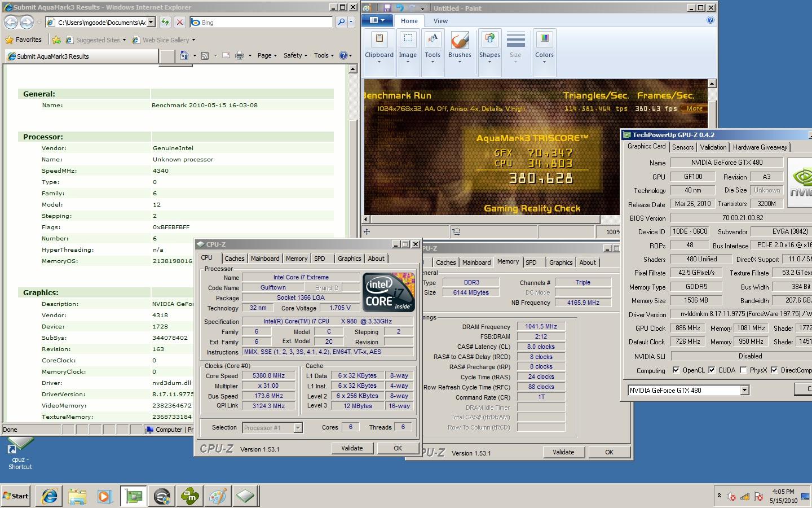812x508 pixels.
Task: Click the Bing search magnifier button
Action: 341,22
